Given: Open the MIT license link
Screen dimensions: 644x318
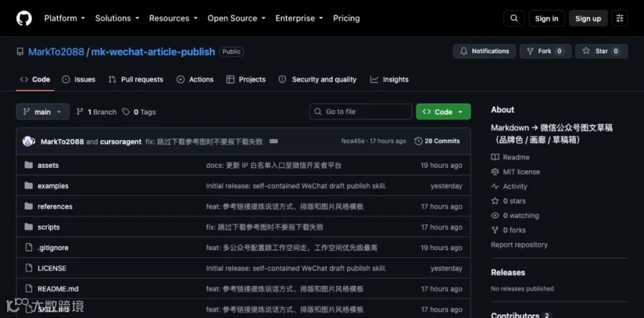Looking at the screenshot, I should [x=515, y=172].
